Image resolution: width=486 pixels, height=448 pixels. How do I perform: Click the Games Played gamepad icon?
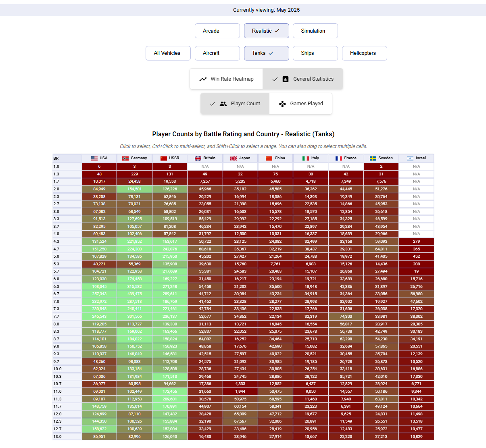282,104
